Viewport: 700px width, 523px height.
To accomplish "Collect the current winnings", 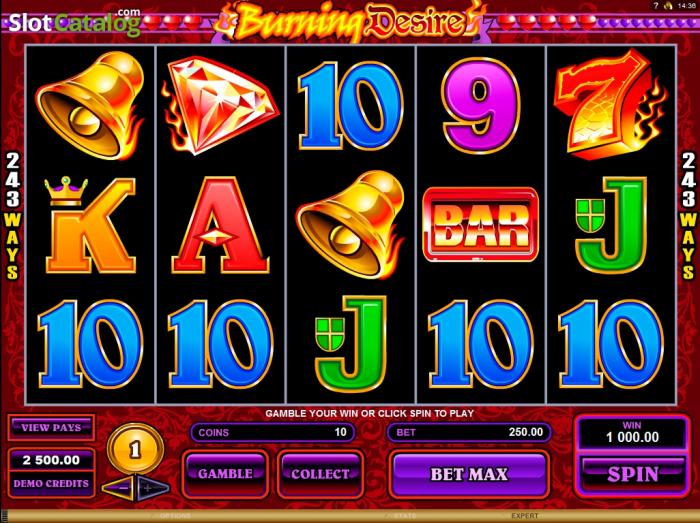I will coord(320,473).
